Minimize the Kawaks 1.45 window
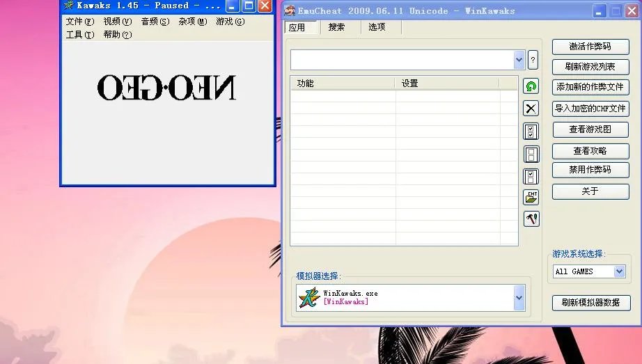 [232, 6]
